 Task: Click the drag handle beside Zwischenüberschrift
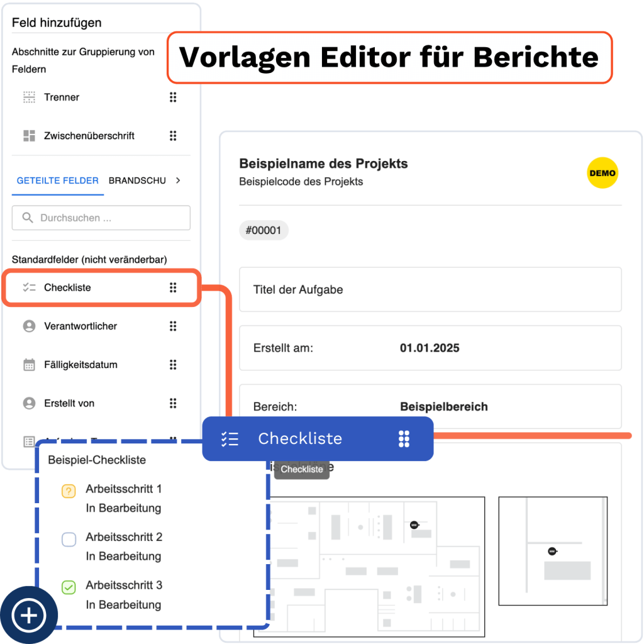[x=173, y=136]
